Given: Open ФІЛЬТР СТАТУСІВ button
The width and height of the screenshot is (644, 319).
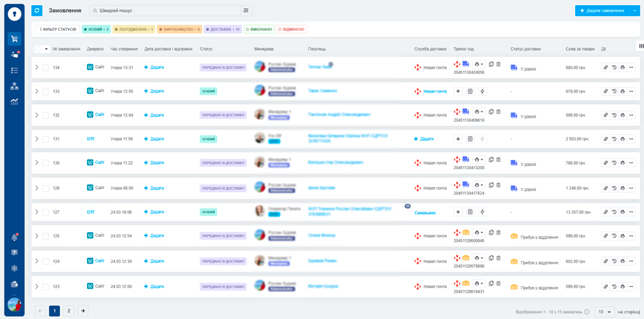Looking at the screenshot, I should (58, 30).
